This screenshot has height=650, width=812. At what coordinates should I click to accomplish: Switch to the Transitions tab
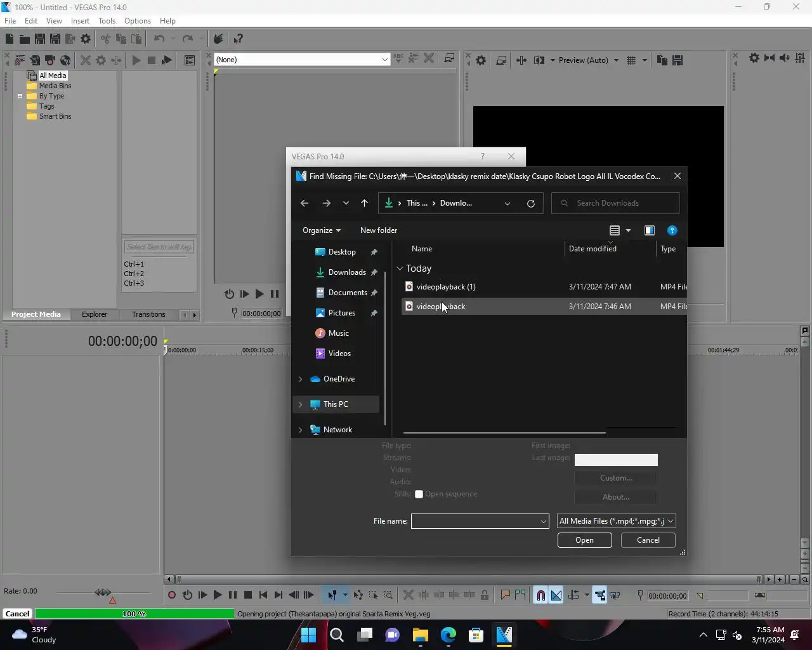(148, 314)
